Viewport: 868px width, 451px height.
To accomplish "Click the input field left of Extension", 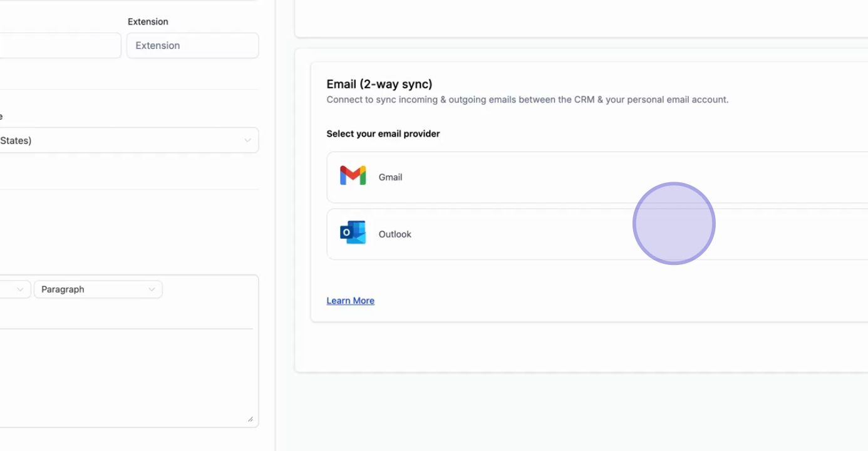I will (59, 46).
